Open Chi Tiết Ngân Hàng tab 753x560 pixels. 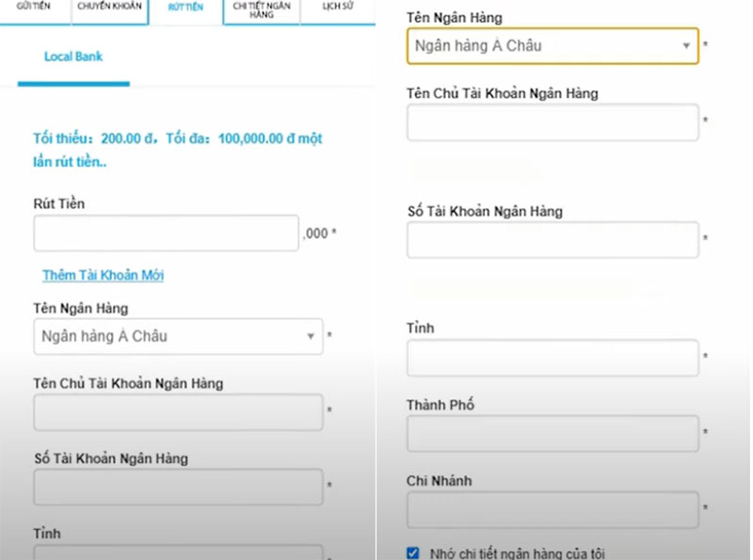click(262, 9)
